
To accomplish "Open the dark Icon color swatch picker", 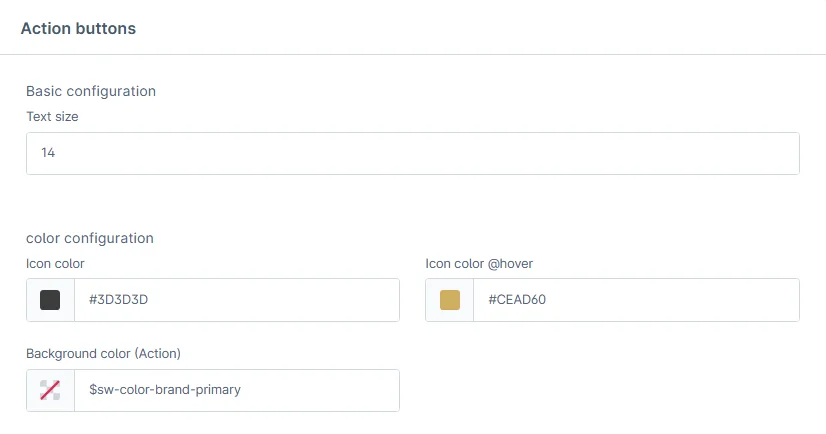I will point(50,300).
